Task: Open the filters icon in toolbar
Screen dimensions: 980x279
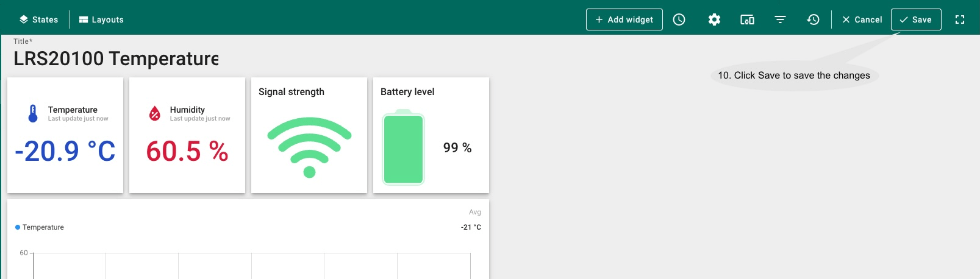Action: 780,19
